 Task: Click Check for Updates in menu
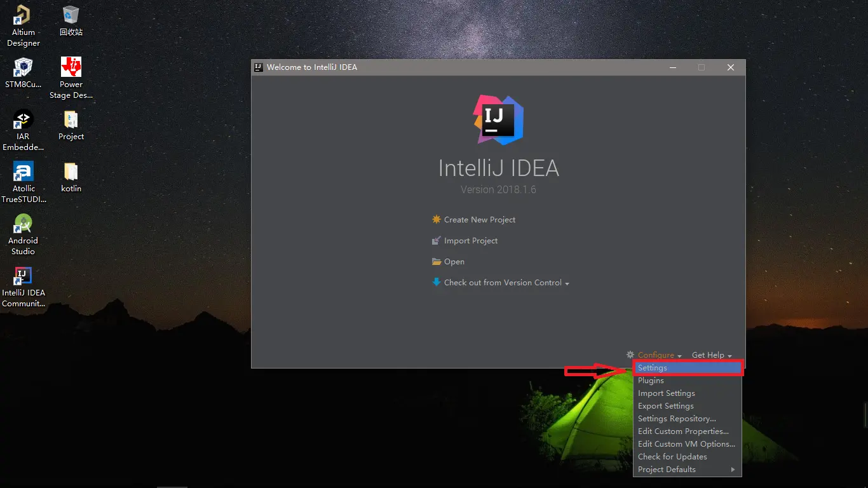(688, 457)
